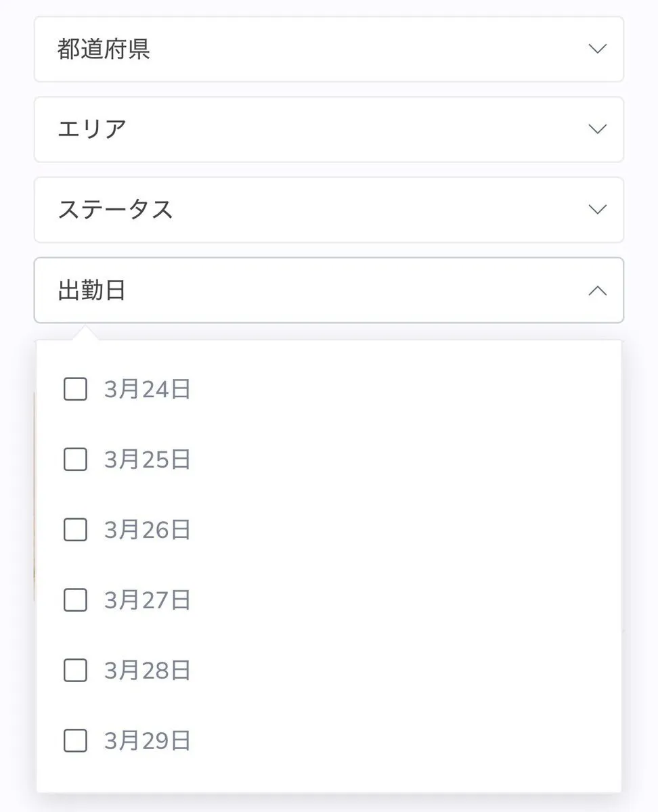Click the 3月25日 option label
This screenshot has width=658, height=812.
pyautogui.click(x=148, y=460)
